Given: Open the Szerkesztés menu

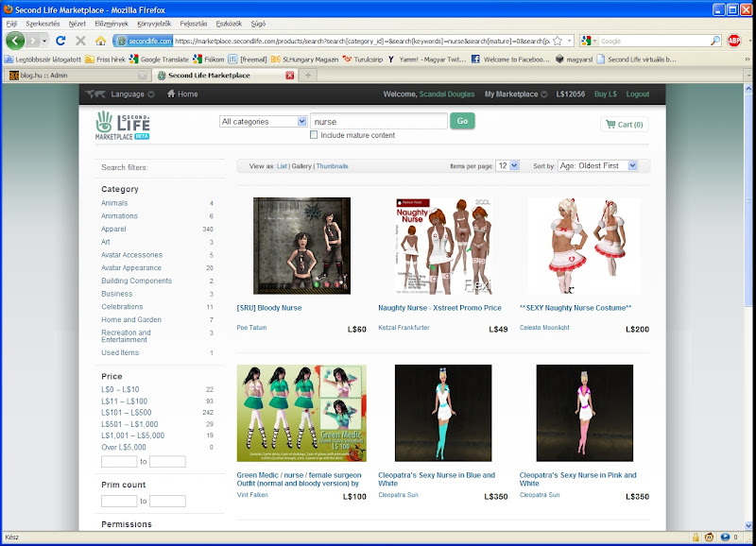Looking at the screenshot, I should click(43, 23).
